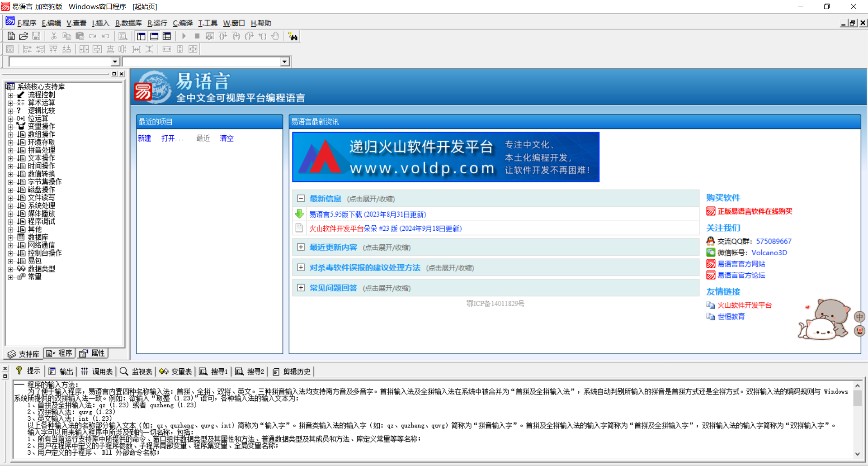Toggle the combined panels layout button
868x466 pixels.
pos(167,36)
